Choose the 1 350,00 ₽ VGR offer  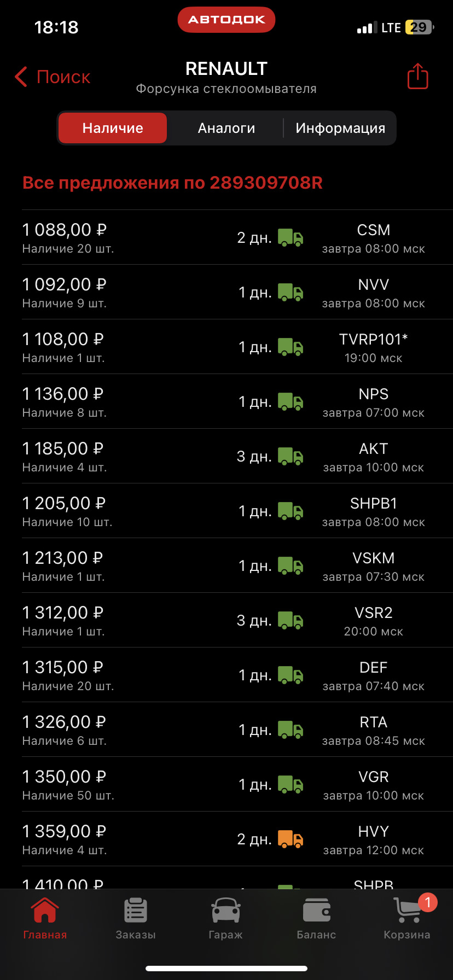point(237,784)
